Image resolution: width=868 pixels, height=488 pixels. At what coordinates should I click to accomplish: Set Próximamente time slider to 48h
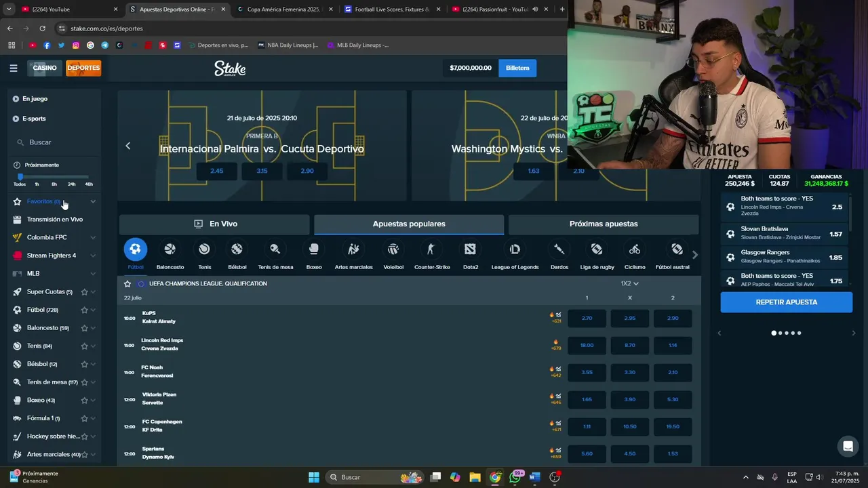pos(89,184)
